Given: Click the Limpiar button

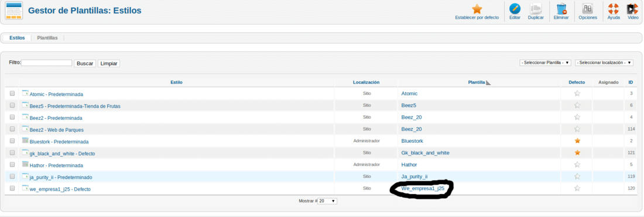Looking at the screenshot, I should (x=109, y=64).
